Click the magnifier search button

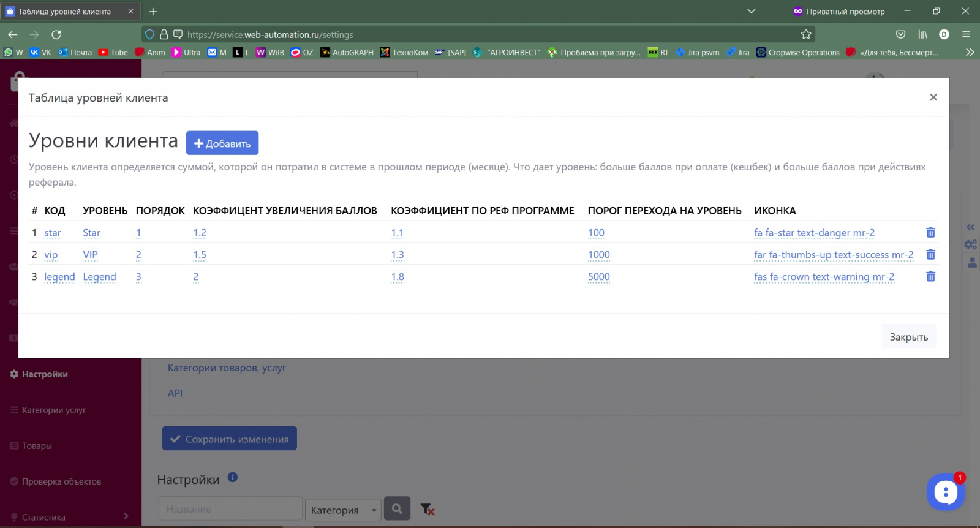397,508
